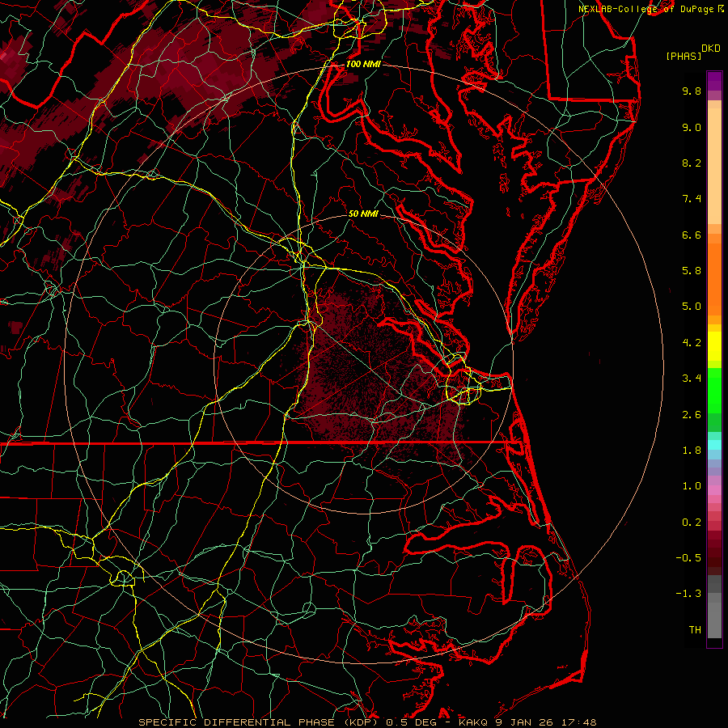Click the 7.4 value on the scale

(x=692, y=199)
